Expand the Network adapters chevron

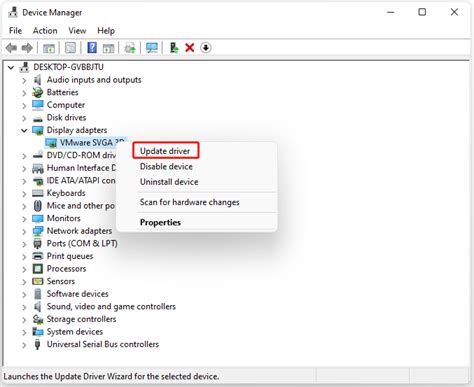[24, 231]
